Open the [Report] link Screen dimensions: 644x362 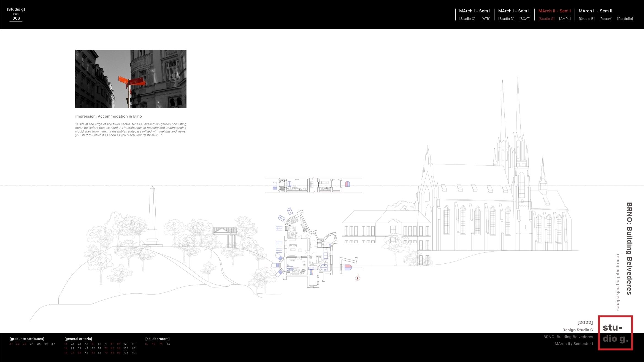click(x=606, y=19)
